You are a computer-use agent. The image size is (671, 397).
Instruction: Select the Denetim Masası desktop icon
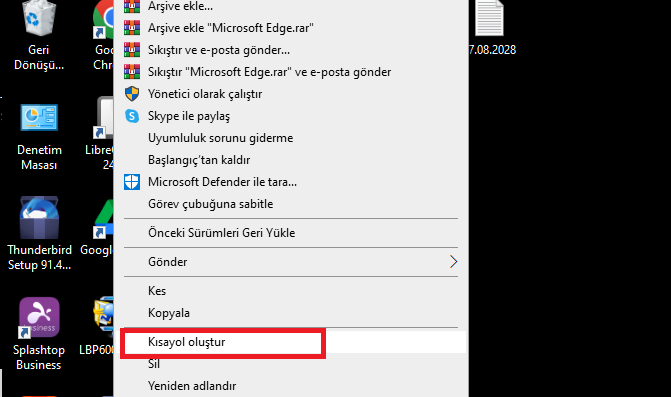coord(39,137)
